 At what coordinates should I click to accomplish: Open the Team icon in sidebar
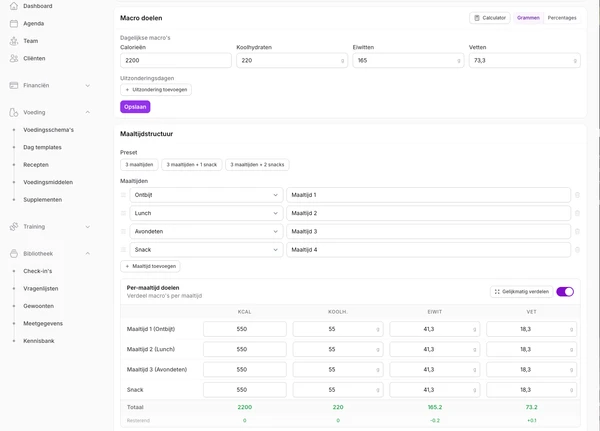pos(14,41)
